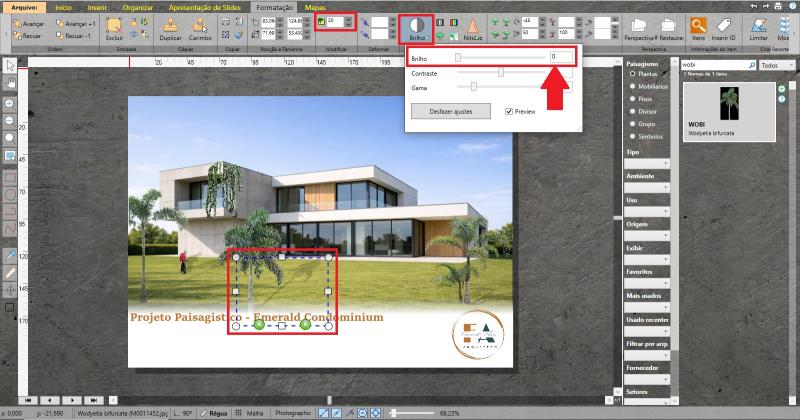Image resolution: width=800 pixels, height=420 pixels.
Task: Click the Limitar icon
Action: (759, 25)
